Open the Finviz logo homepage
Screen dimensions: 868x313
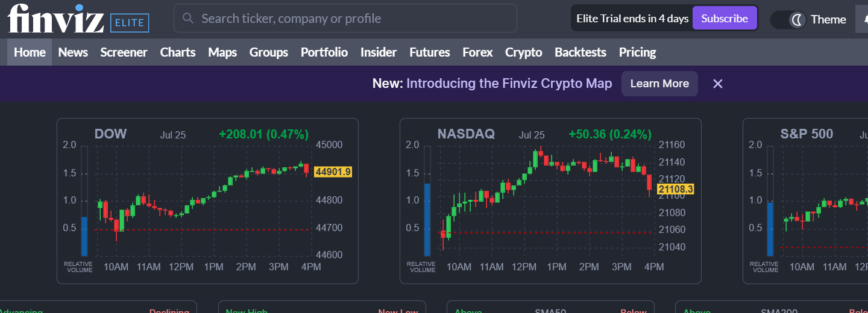pos(55,18)
